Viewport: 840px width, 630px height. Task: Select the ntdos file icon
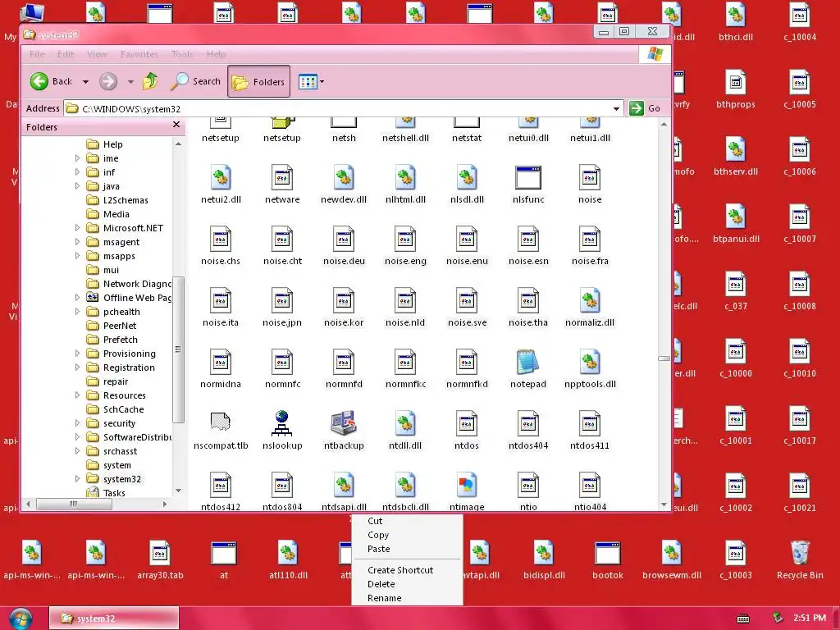pos(467,423)
